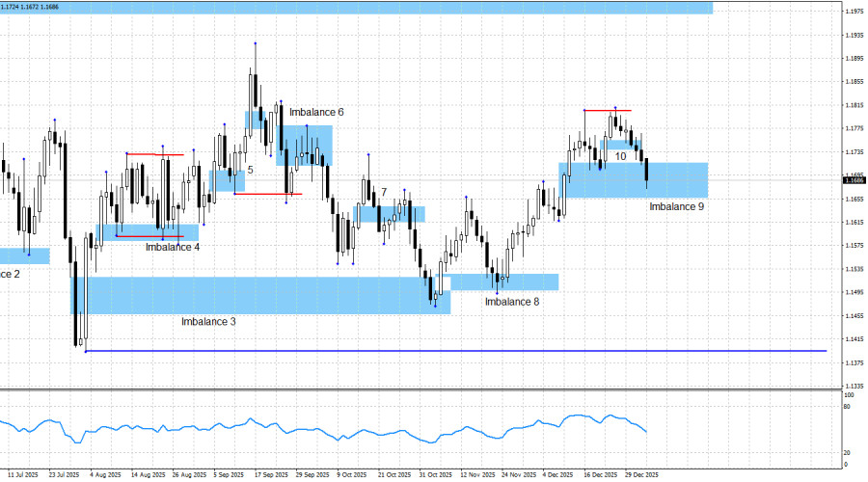The height and width of the screenshot is (482, 868).
Task: Click the 17 Sep 2025 date label
Action: point(271,475)
